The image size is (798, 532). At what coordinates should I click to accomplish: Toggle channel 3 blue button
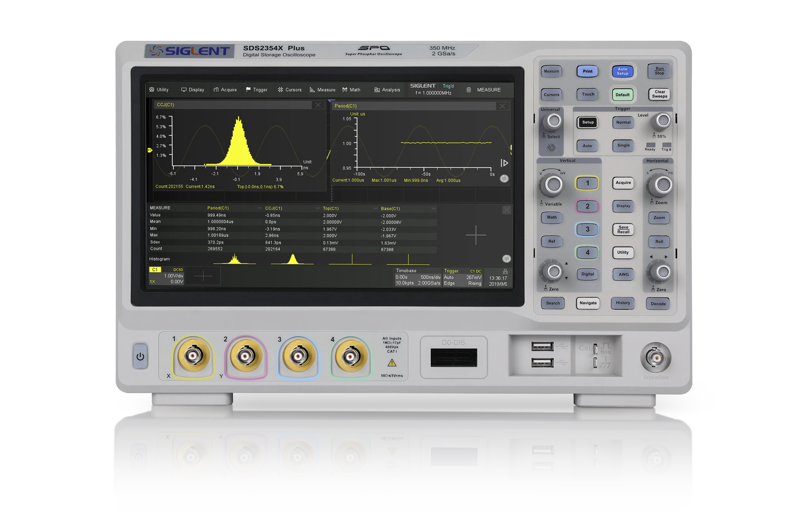587,229
